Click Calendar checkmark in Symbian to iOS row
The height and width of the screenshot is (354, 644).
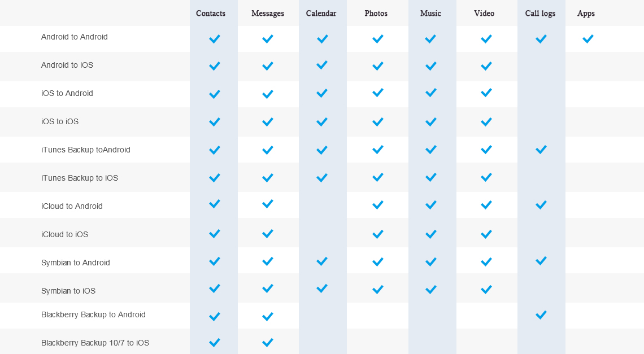click(x=322, y=289)
